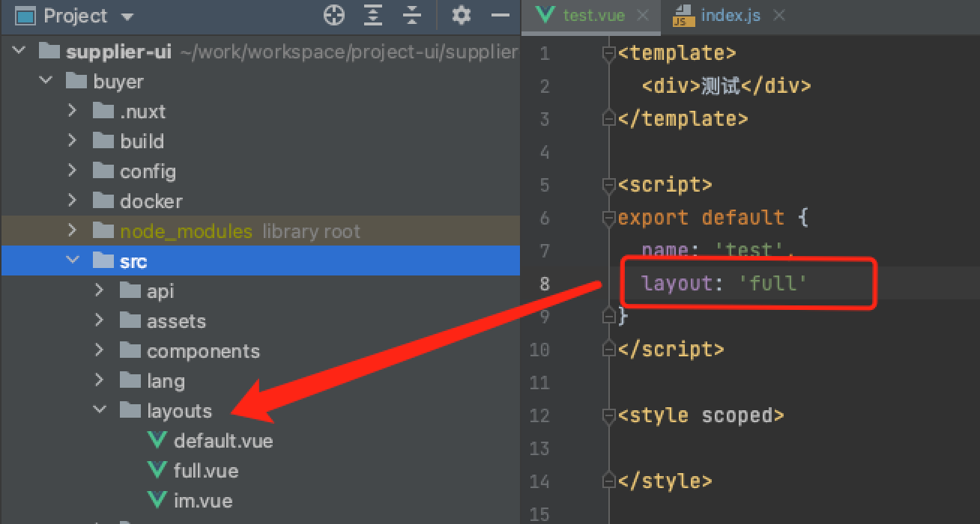
Task: Click the folder icon next to build
Action: [x=103, y=141]
